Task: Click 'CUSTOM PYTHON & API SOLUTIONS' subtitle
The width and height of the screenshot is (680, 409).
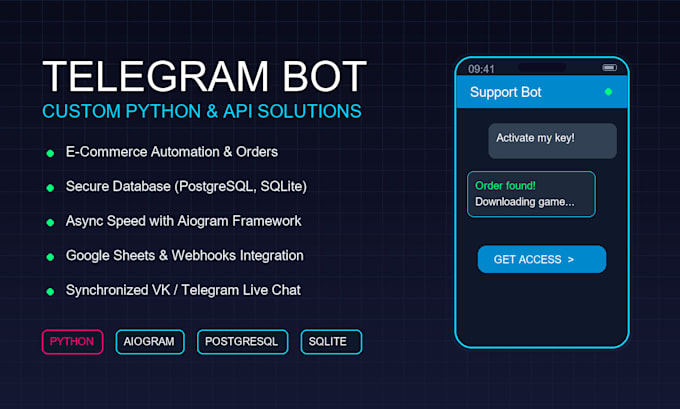Action: click(202, 111)
